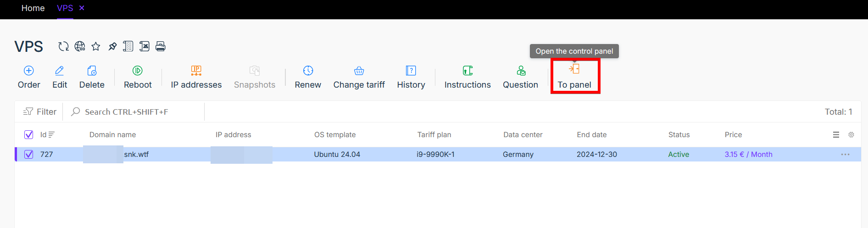
Task: Close the VPS tab
Action: [82, 8]
